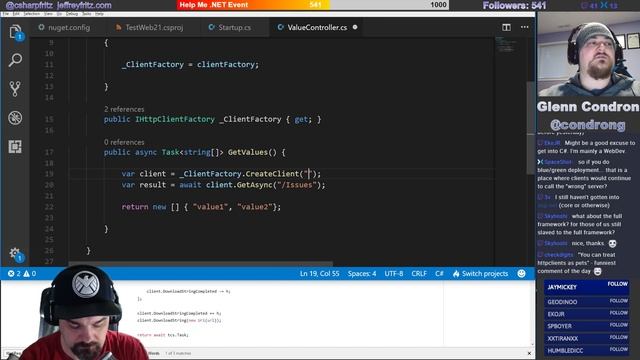Click the 2 references code lens
The image size is (640, 360).
coord(124,109)
